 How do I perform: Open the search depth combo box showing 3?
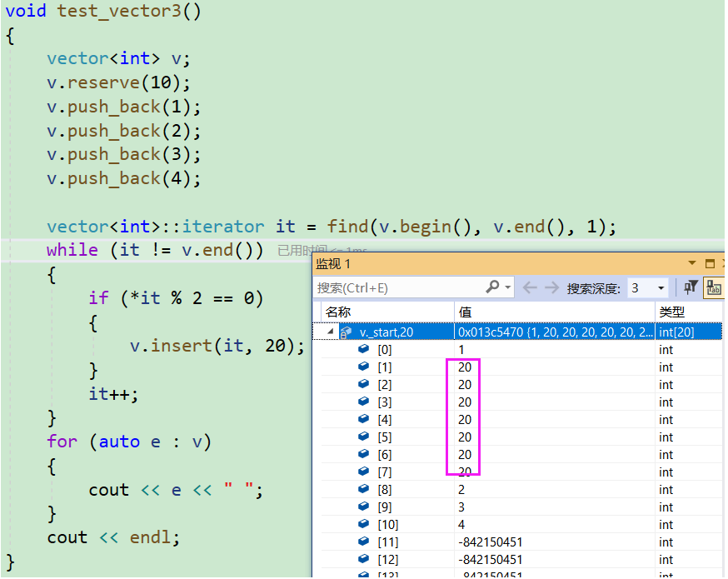coord(647,288)
